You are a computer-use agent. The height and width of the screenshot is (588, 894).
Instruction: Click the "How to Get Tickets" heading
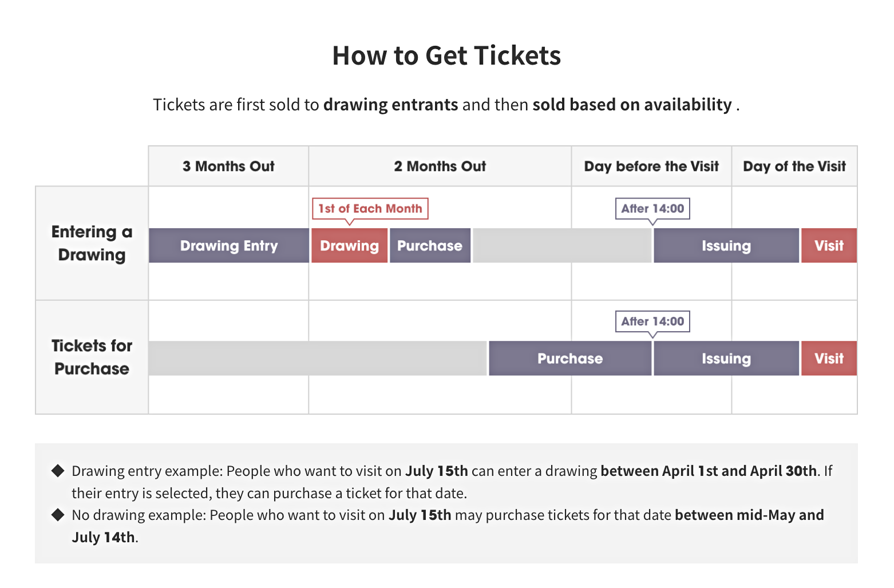(446, 56)
